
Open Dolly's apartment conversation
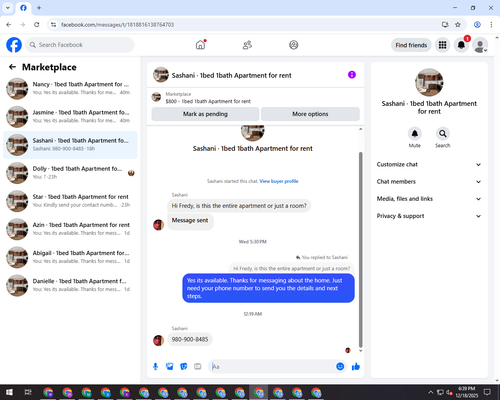click(x=70, y=173)
